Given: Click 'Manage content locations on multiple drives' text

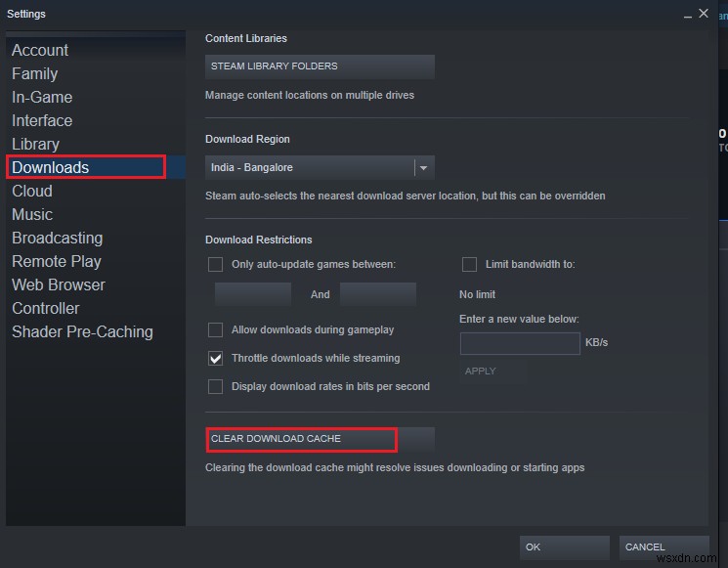Looking at the screenshot, I should tap(310, 95).
